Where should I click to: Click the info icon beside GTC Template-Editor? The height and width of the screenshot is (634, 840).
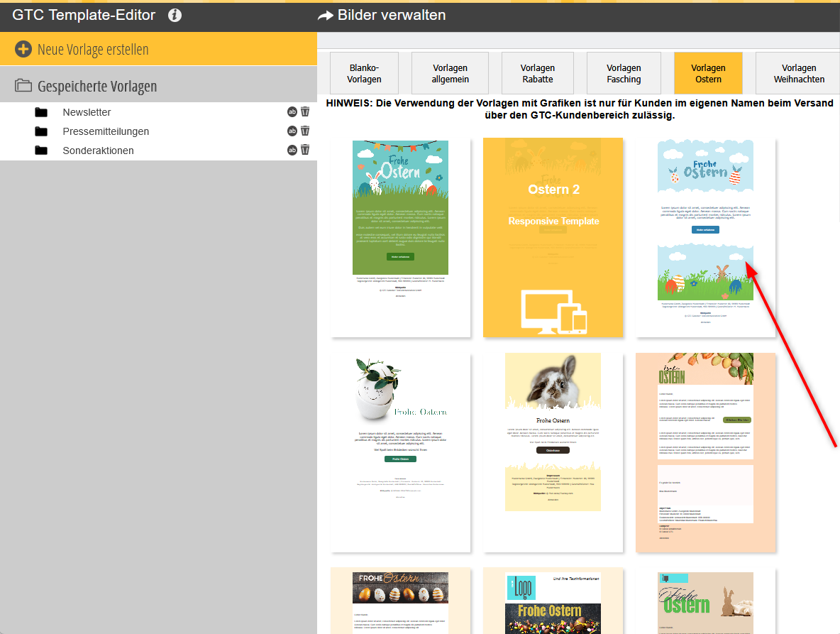point(175,15)
